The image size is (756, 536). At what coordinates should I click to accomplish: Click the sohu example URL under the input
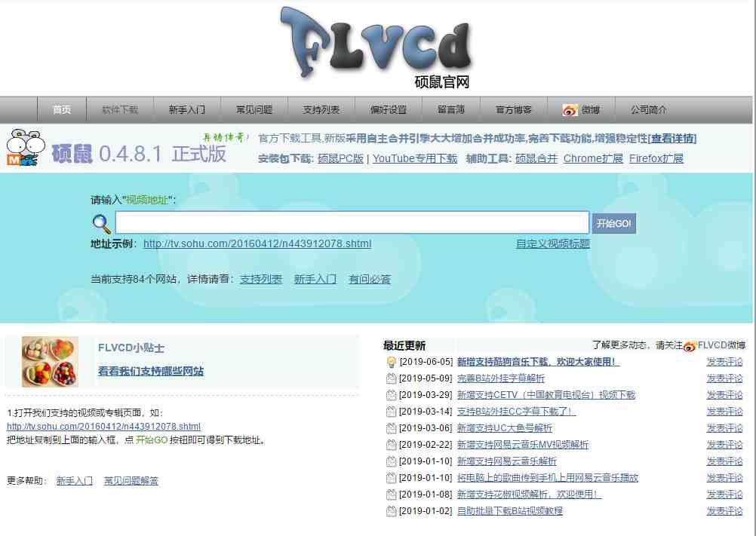[257, 243]
